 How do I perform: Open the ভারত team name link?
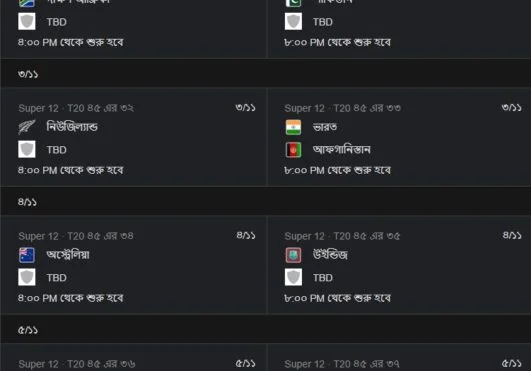[x=325, y=127]
